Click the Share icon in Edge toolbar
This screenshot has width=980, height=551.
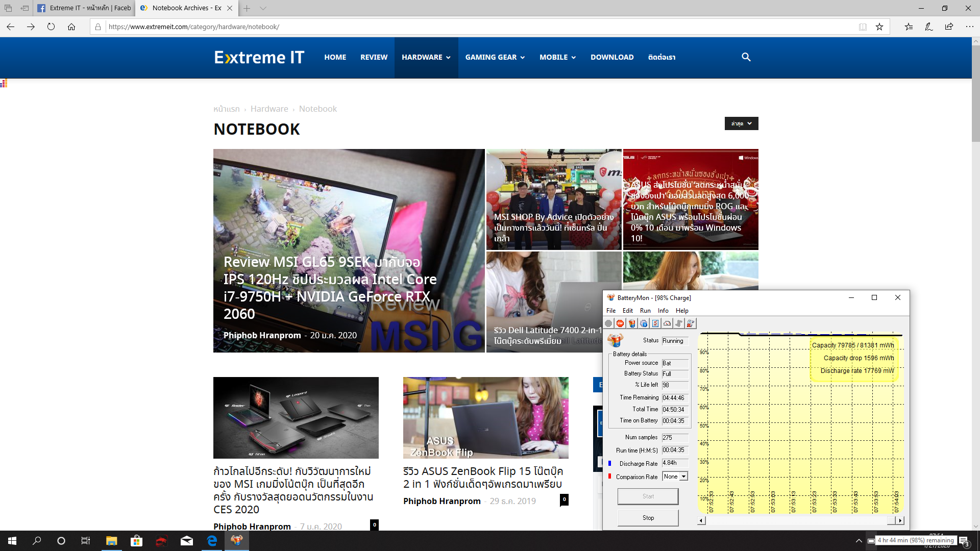tap(949, 27)
